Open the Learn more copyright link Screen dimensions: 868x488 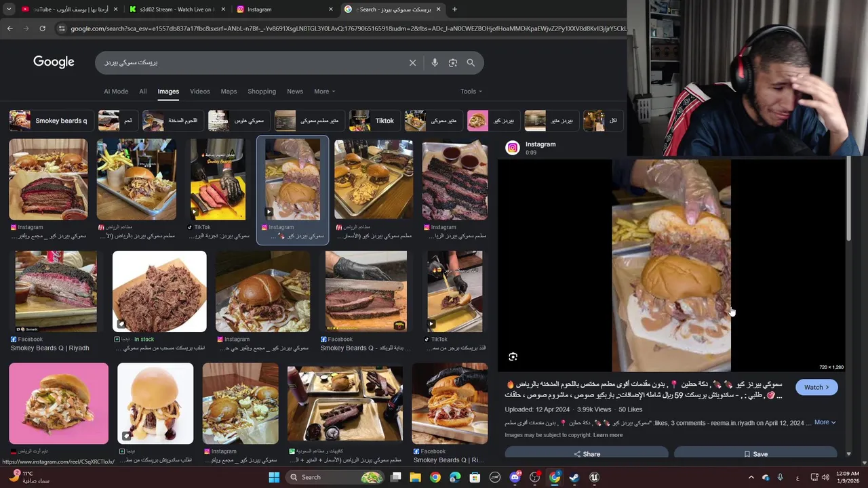(608, 435)
